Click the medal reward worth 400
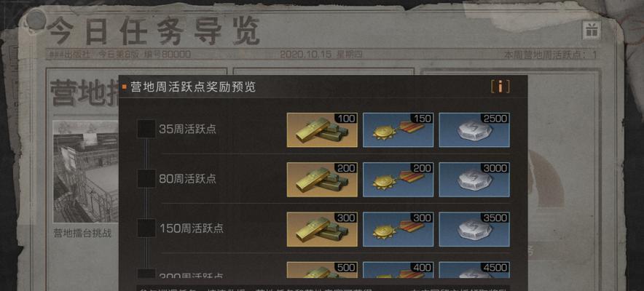 pos(398,270)
